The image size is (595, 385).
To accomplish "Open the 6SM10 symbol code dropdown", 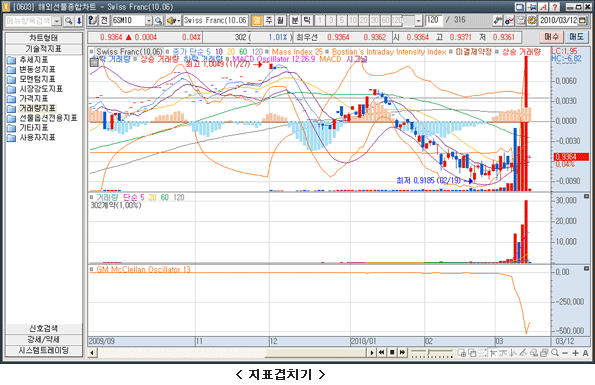I will point(149,20).
